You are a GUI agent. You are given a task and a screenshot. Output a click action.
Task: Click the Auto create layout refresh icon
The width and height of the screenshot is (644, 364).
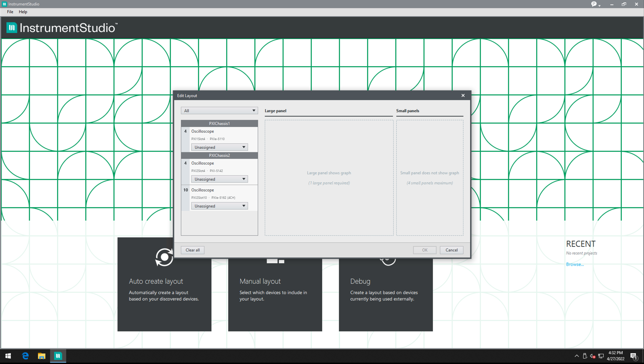(x=164, y=257)
